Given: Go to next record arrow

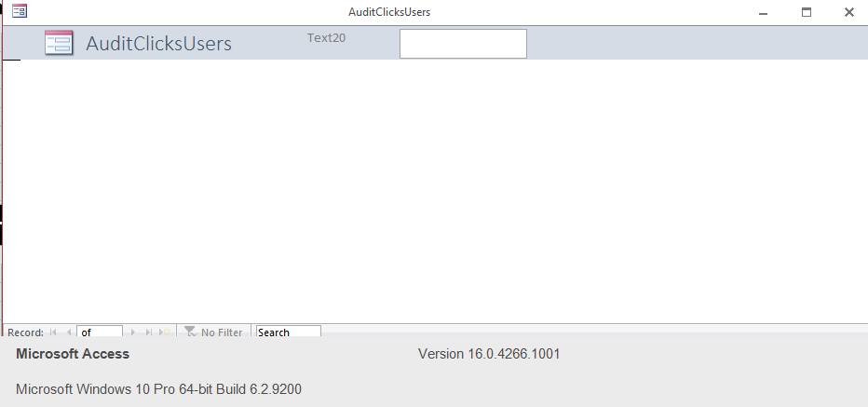Looking at the screenshot, I should pyautogui.click(x=133, y=332).
